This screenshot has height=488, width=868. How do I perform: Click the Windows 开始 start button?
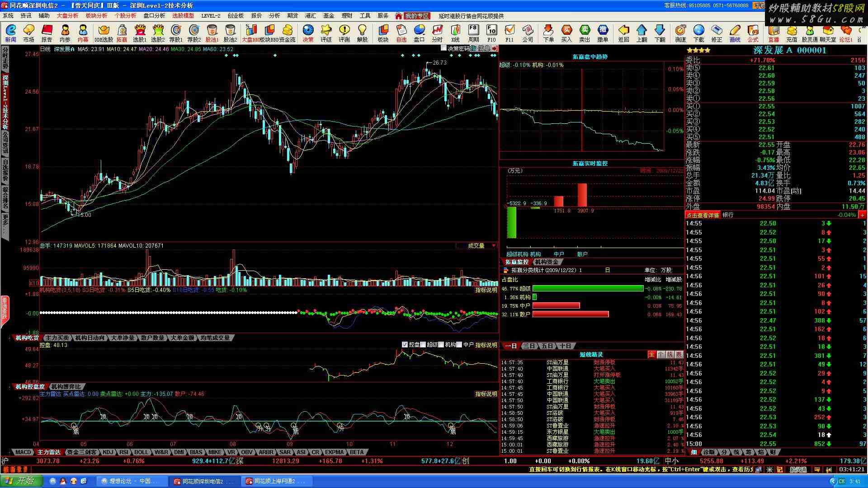[21, 481]
